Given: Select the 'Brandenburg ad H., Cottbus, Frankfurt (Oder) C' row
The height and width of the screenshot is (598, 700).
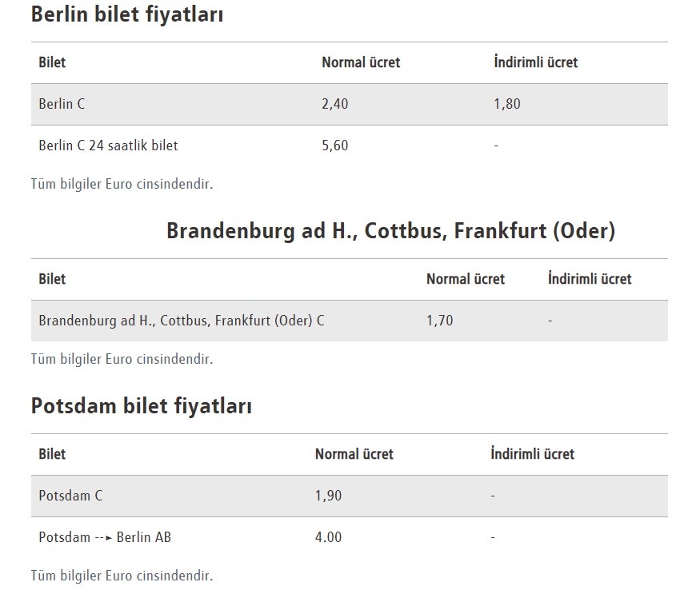Looking at the screenshot, I should (x=182, y=321).
